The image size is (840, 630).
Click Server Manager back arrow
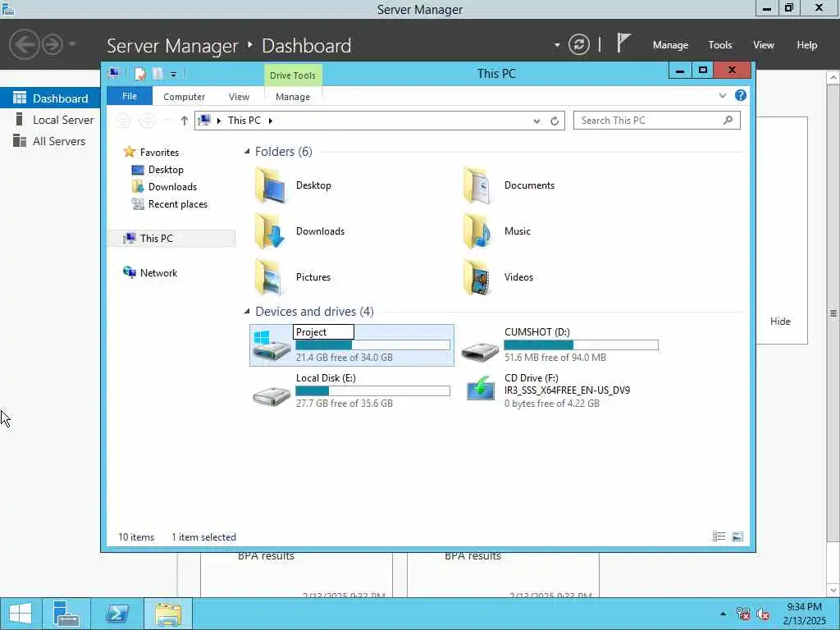(x=24, y=44)
